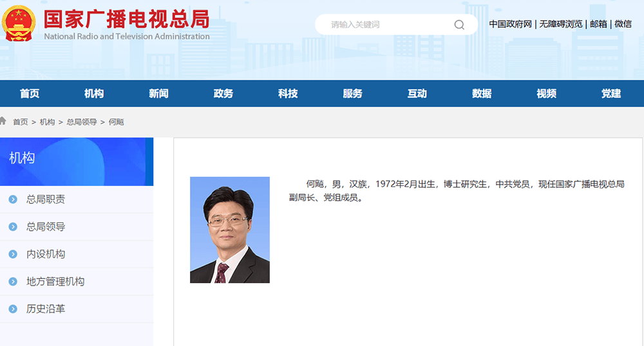
Task: Open 历史沿革 in sidebar
Action: click(46, 309)
